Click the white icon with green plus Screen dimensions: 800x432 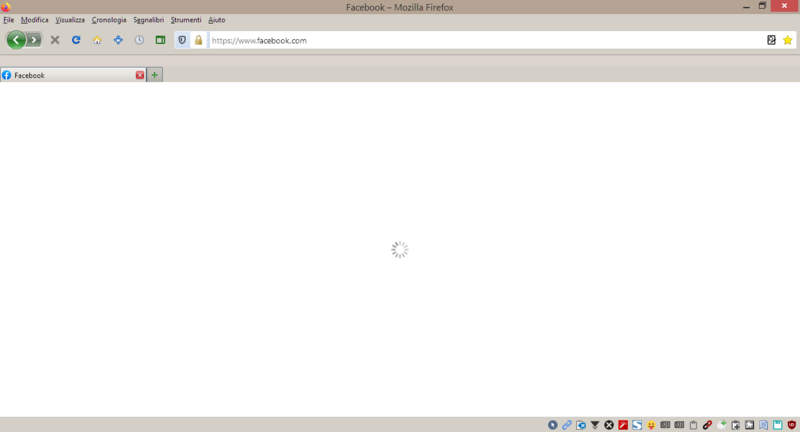coord(721,425)
